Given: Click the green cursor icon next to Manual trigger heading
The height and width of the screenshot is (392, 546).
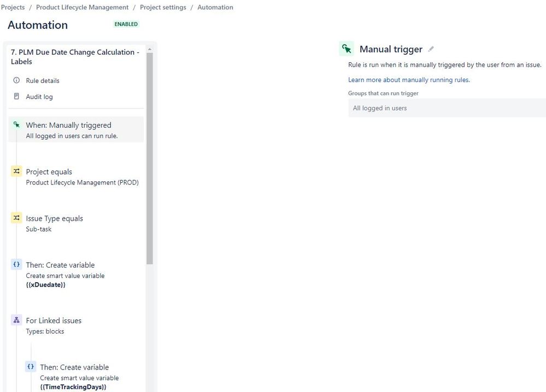Looking at the screenshot, I should [347, 49].
